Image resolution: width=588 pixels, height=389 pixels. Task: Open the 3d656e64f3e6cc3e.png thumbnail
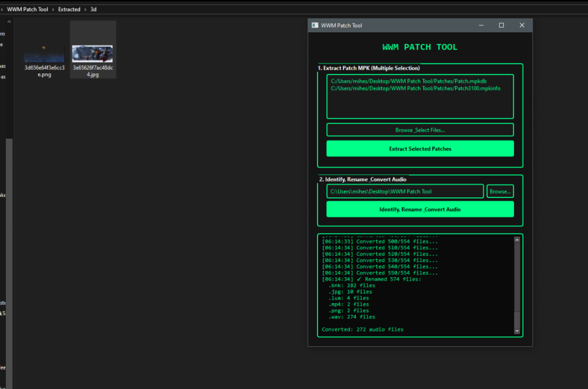[x=44, y=54]
